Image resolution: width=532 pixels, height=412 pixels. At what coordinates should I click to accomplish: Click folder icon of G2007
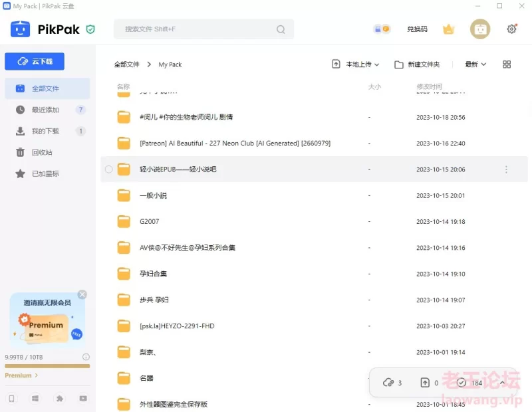pos(124,221)
